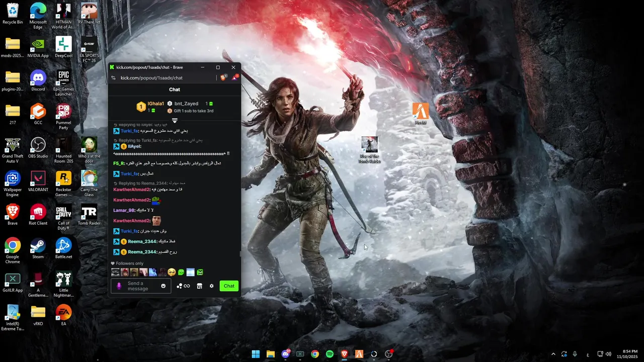Click the purple chat identity icon
Screen dimensions: 644x362
pos(119,286)
